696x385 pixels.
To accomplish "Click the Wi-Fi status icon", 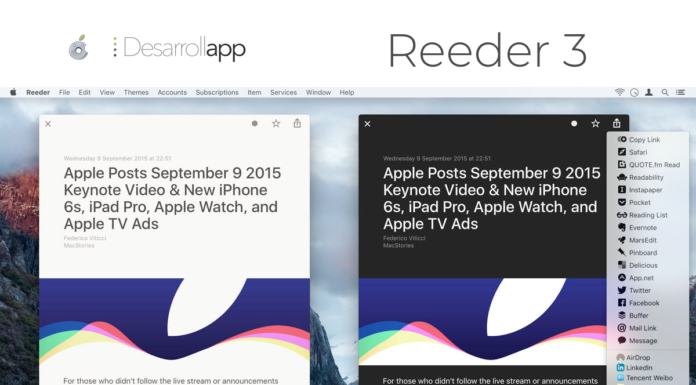I will point(619,92).
